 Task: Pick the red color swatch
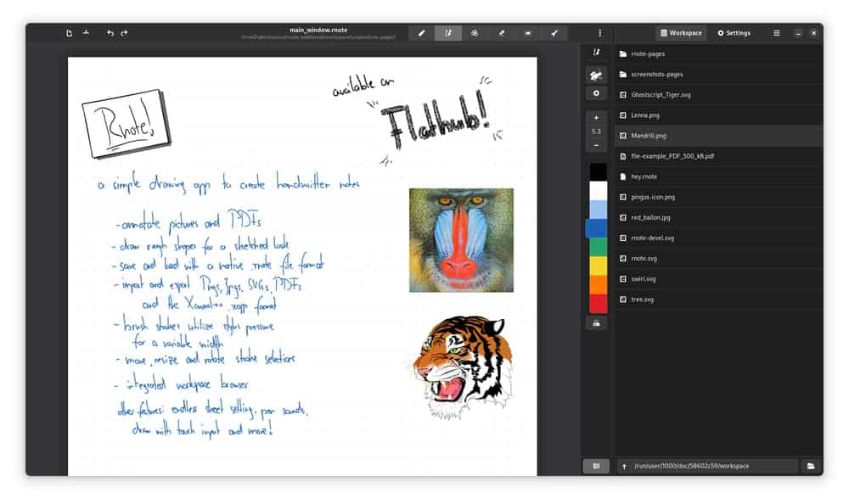tap(599, 304)
